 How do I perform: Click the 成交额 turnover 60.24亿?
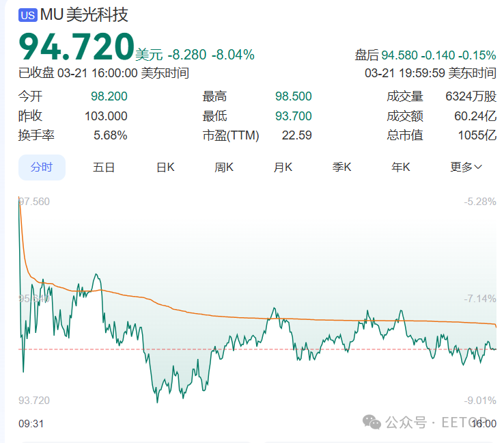point(475,116)
